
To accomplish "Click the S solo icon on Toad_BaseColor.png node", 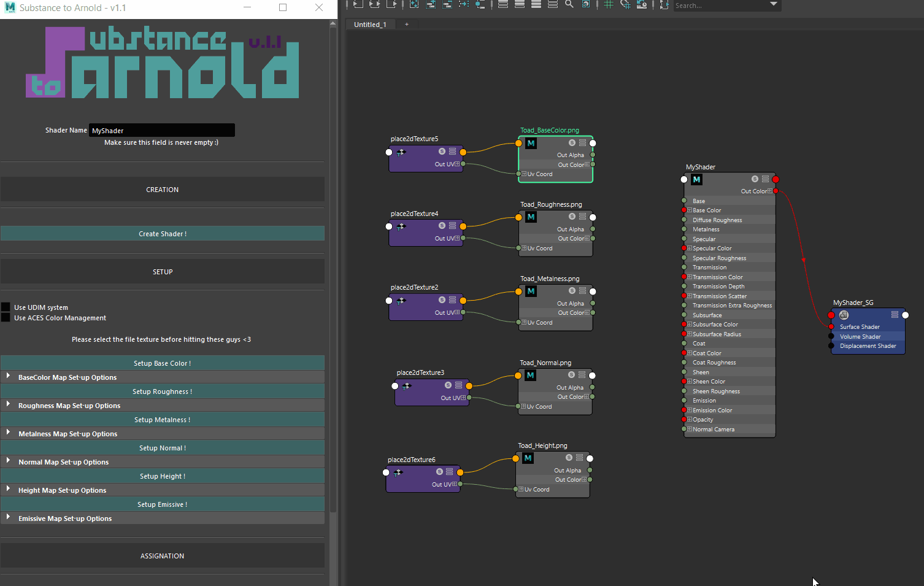I will pyautogui.click(x=572, y=143).
